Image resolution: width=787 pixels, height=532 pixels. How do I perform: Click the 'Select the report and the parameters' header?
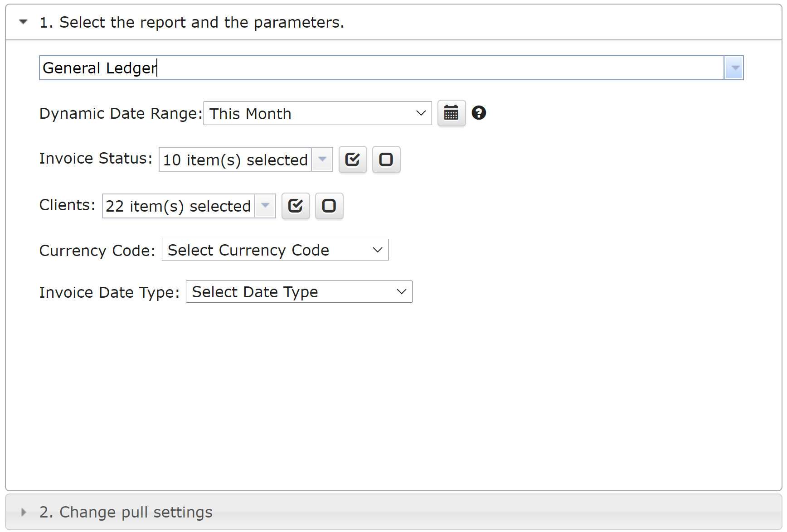pos(192,22)
